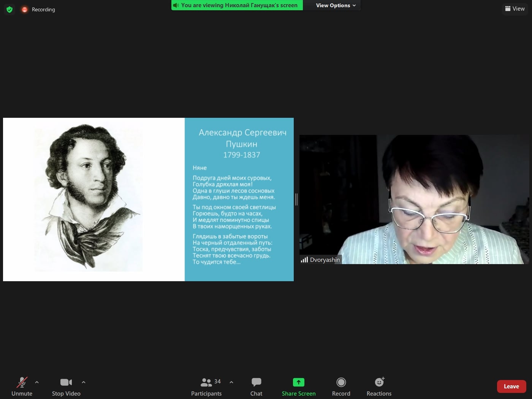Expand audio settings arrow beside Unmute
The width and height of the screenshot is (532, 399).
click(x=37, y=382)
